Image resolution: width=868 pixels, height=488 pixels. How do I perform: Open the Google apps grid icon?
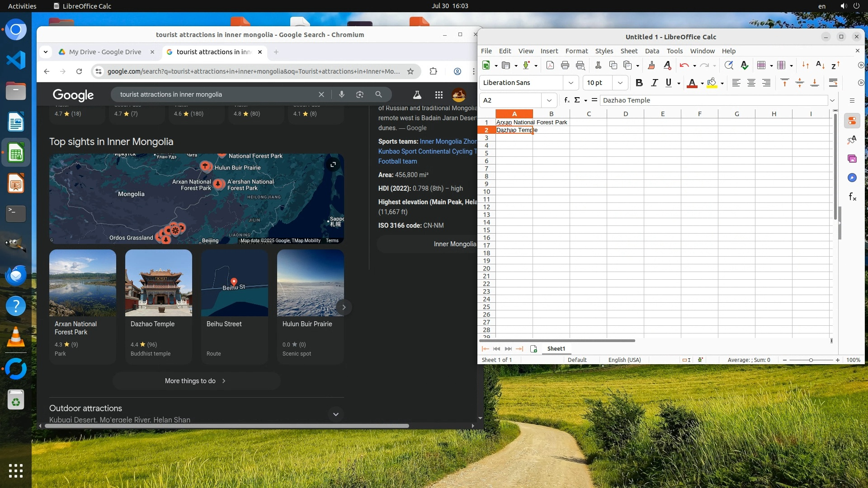pyautogui.click(x=439, y=94)
